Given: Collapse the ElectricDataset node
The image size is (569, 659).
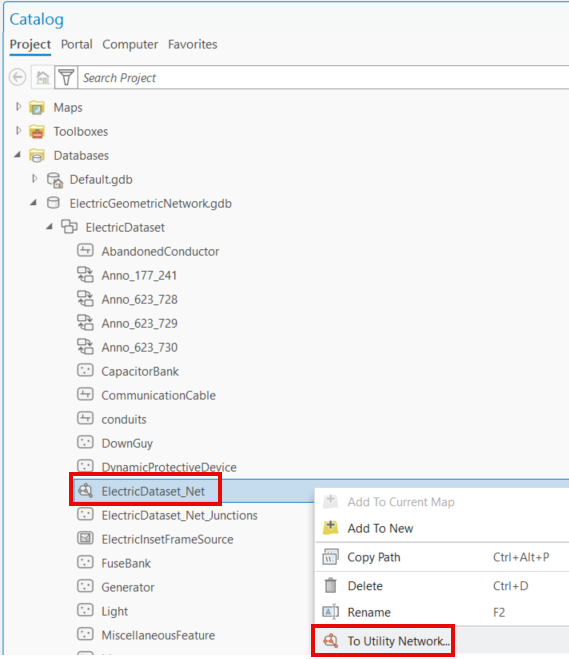Looking at the screenshot, I should tap(50, 227).
